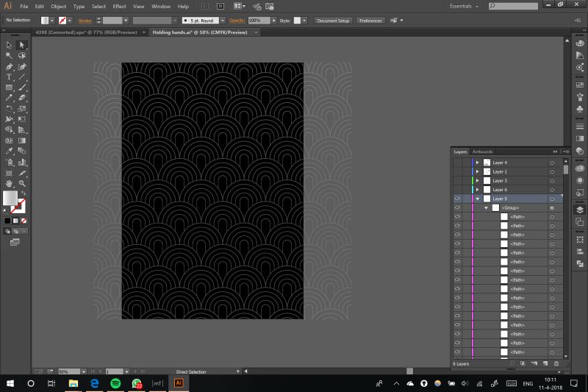Open the Stroke panel link in control bar
The image size is (588, 392).
[x=85, y=21]
